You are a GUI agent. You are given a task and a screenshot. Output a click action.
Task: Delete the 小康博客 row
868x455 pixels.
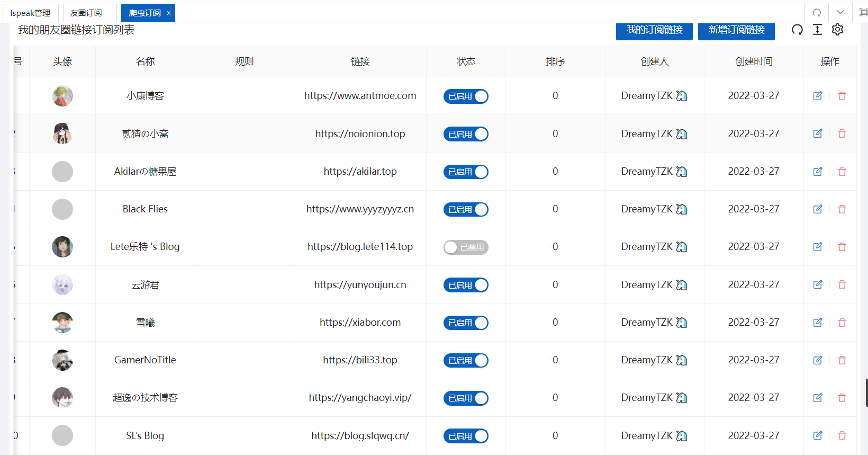click(x=842, y=96)
